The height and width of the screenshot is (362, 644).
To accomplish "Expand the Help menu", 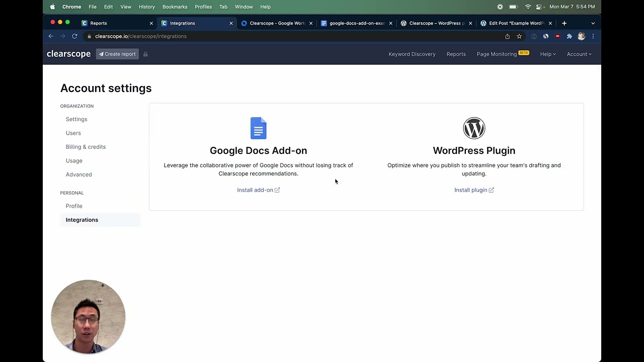I will (x=547, y=54).
